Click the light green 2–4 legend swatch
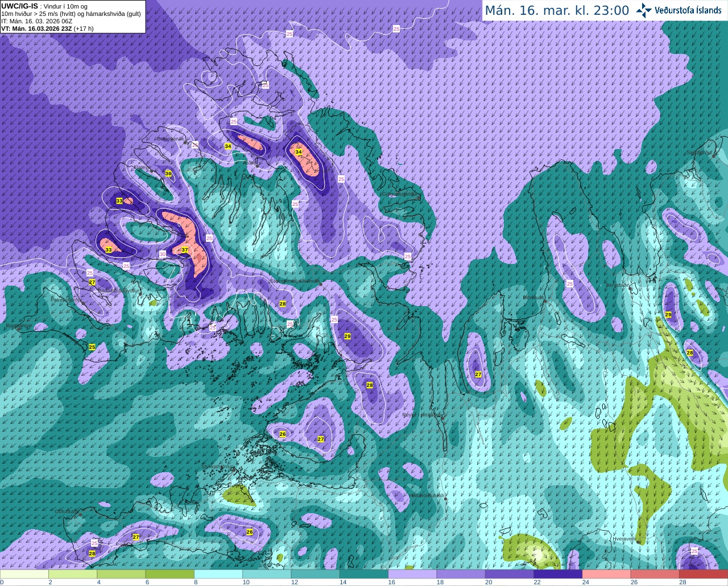The image size is (728, 586). pos(73,574)
